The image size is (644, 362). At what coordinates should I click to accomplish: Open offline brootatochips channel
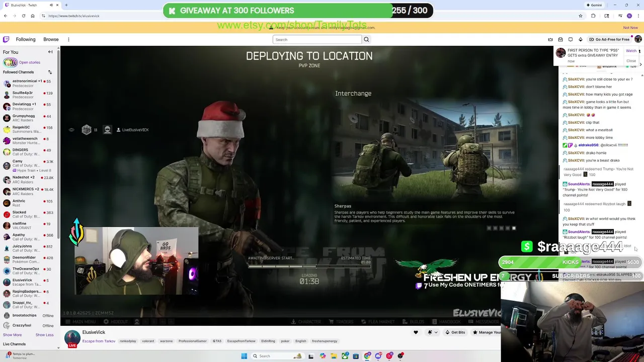tap(29, 315)
